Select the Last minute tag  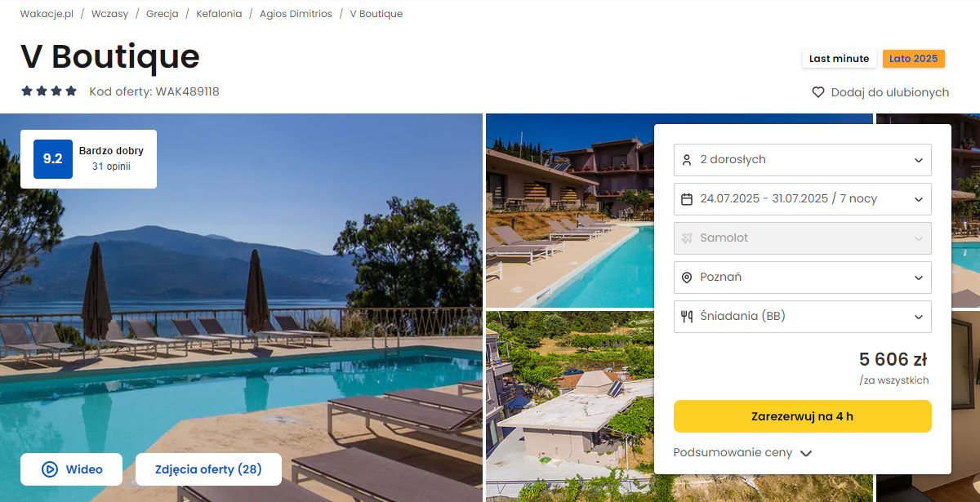point(839,59)
